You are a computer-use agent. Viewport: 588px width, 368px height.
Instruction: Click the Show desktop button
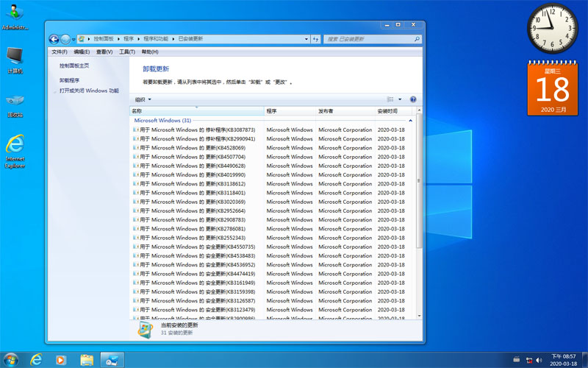tap(585, 360)
